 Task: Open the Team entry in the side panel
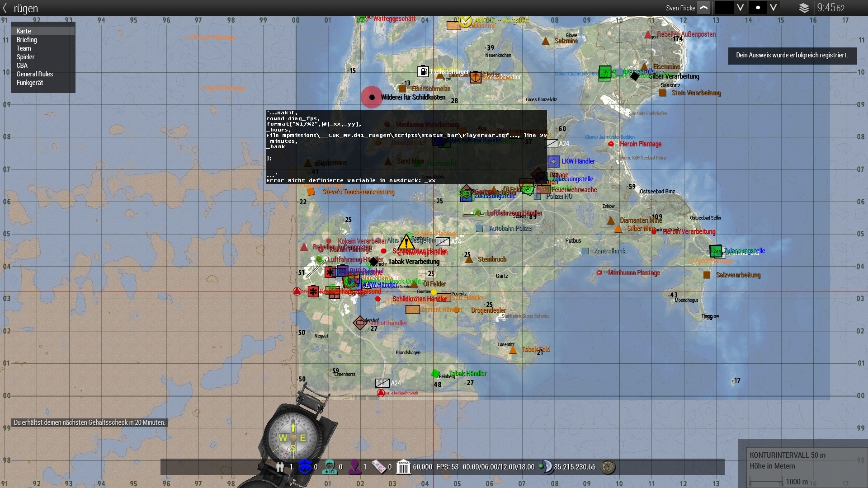coord(24,48)
